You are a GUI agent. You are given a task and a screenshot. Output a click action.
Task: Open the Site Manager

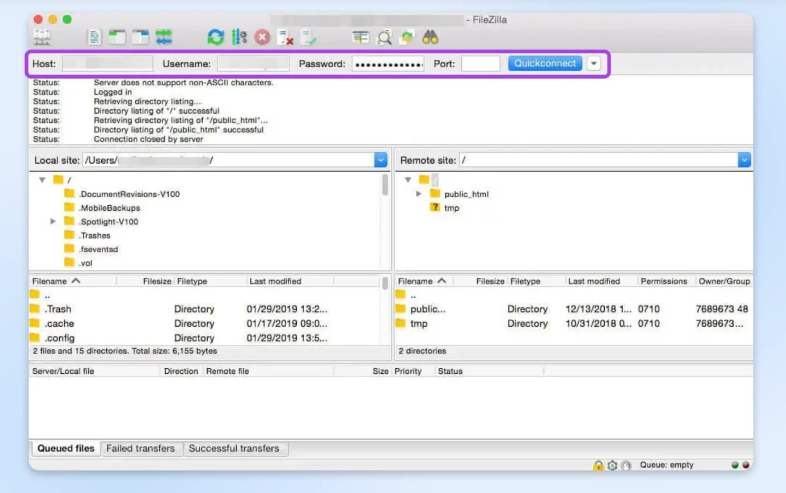[42, 37]
